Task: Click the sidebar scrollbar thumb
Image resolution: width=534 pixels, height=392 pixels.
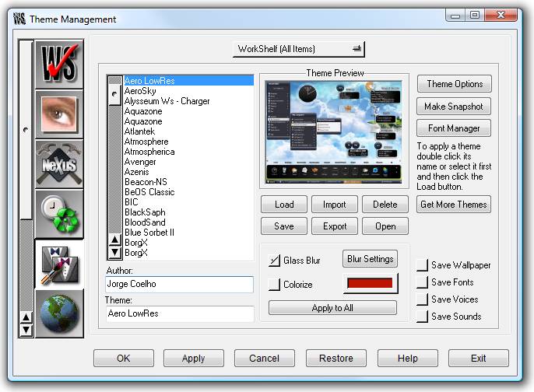Action: 26,130
